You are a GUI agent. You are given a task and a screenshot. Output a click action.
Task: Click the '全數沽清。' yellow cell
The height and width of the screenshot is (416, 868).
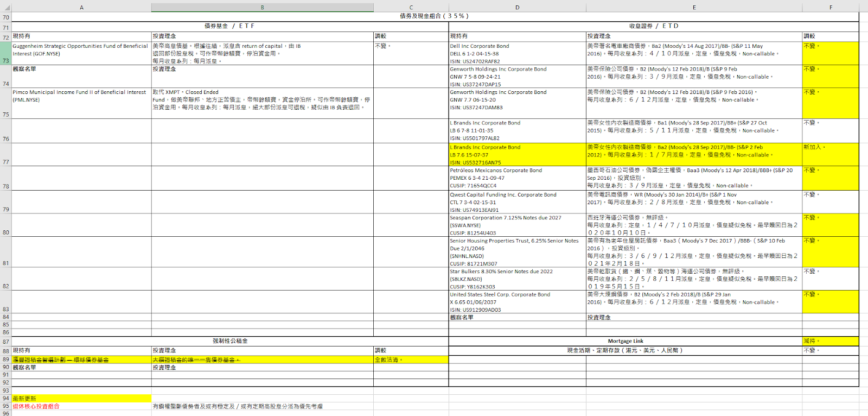411,360
